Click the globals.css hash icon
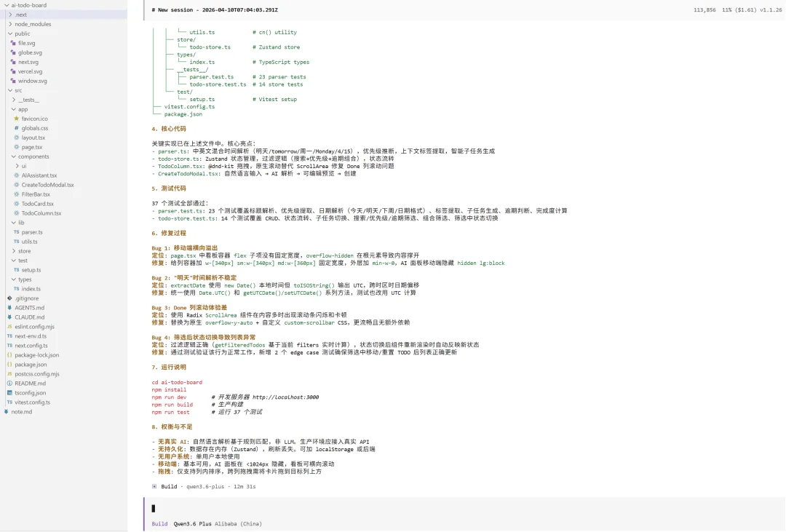 (x=15, y=128)
